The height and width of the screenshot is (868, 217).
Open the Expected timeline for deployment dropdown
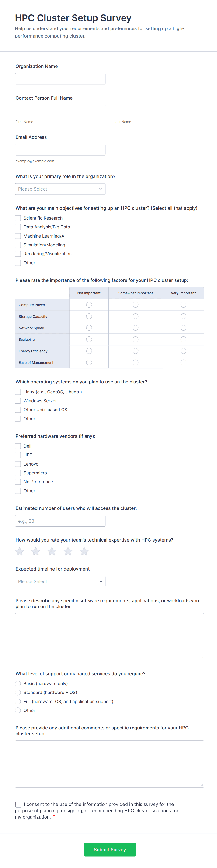click(60, 581)
